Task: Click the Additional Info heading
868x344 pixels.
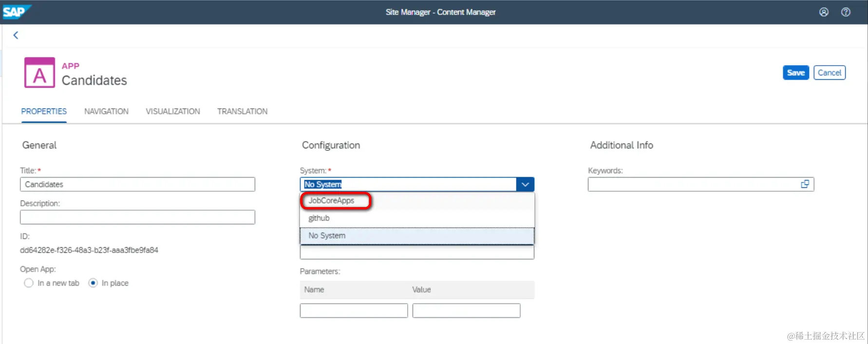Action: pyautogui.click(x=622, y=145)
